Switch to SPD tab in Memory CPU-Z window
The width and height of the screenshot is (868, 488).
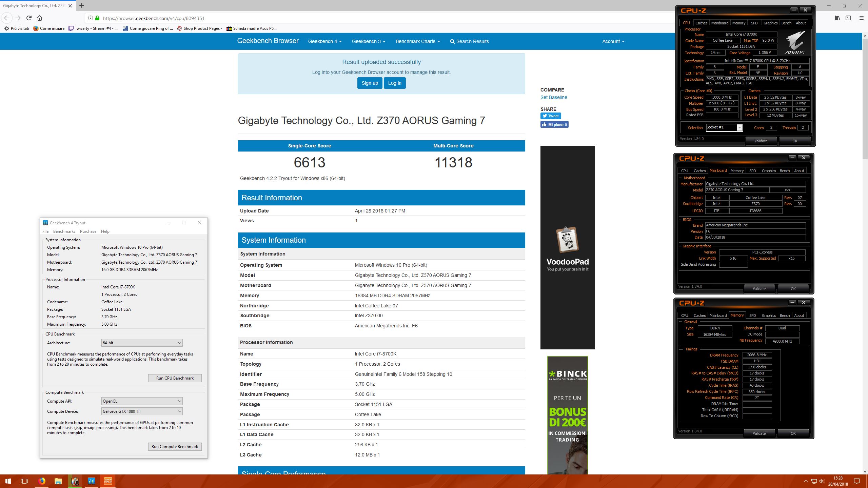(x=752, y=316)
